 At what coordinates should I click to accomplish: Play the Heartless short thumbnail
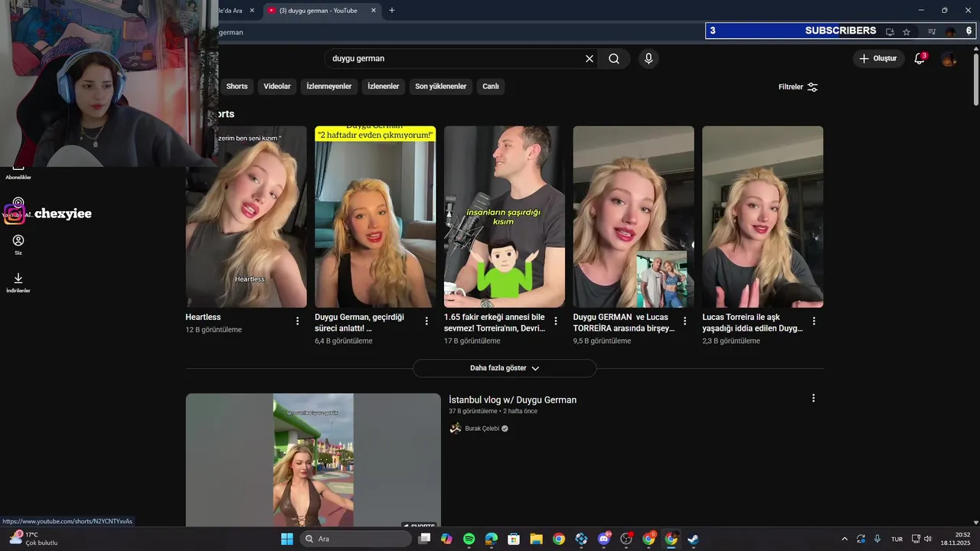246,217
